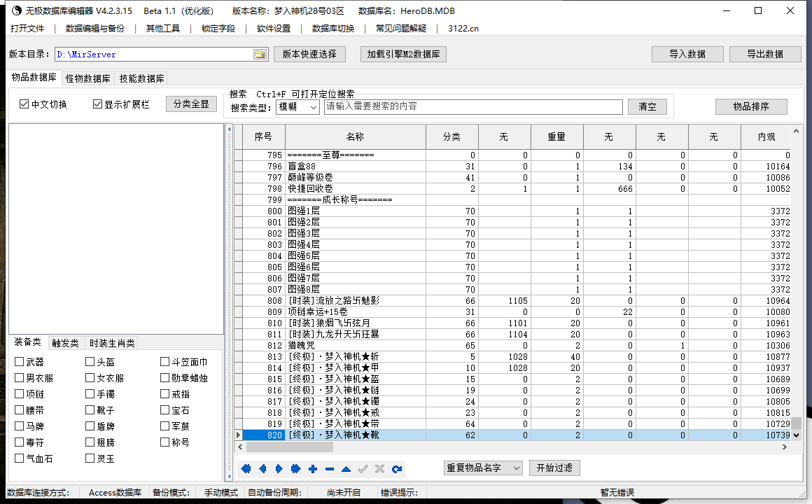Check the 男衣服 category box
Image resolution: width=812 pixels, height=504 pixels.
click(x=19, y=377)
